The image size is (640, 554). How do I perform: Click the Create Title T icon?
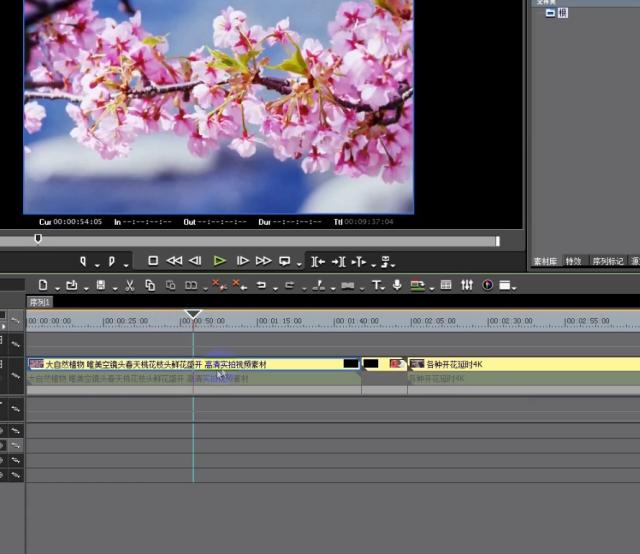point(376,285)
